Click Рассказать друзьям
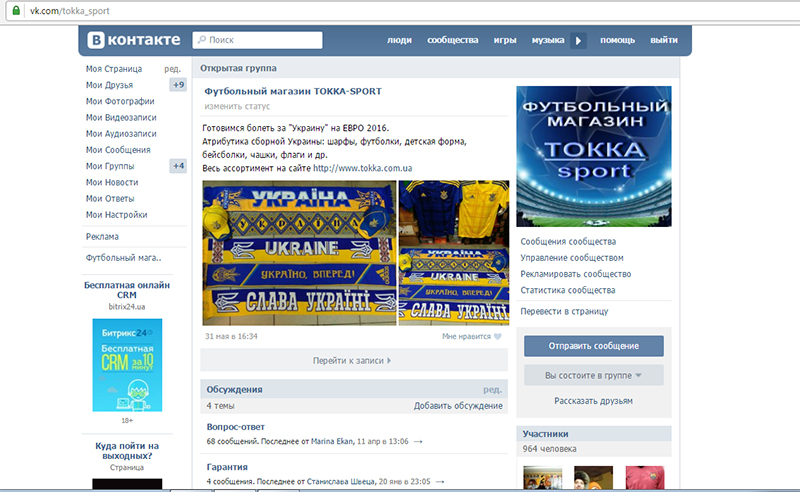The image size is (800, 492). 593,401
